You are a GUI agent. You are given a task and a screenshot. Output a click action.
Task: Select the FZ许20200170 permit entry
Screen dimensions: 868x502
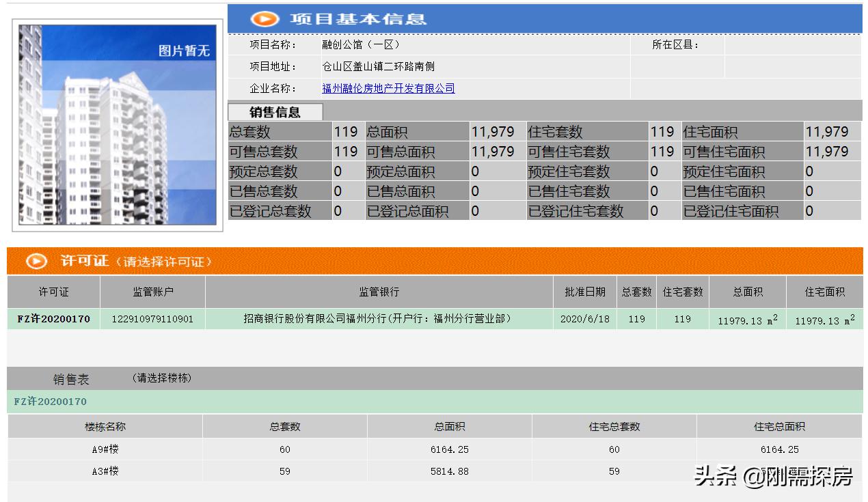click(55, 319)
